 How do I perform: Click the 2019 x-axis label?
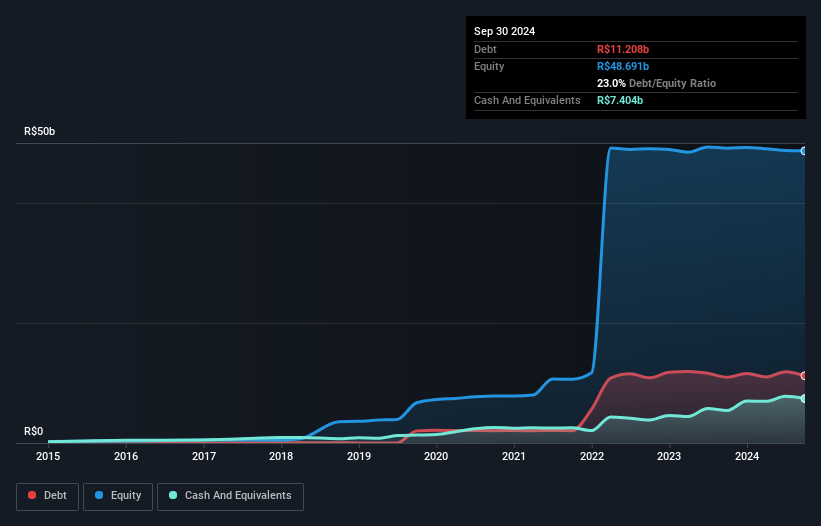pyautogui.click(x=359, y=456)
